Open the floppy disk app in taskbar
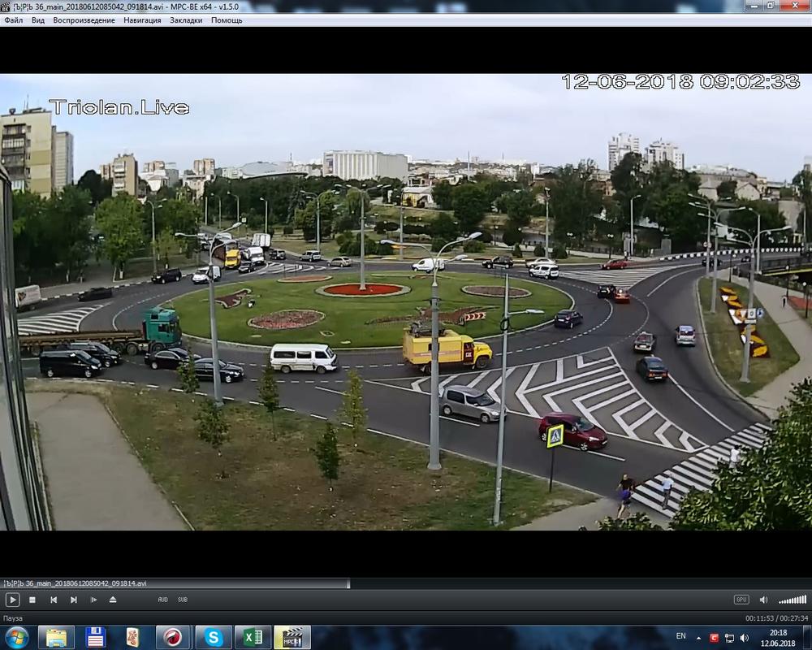 tap(95, 638)
